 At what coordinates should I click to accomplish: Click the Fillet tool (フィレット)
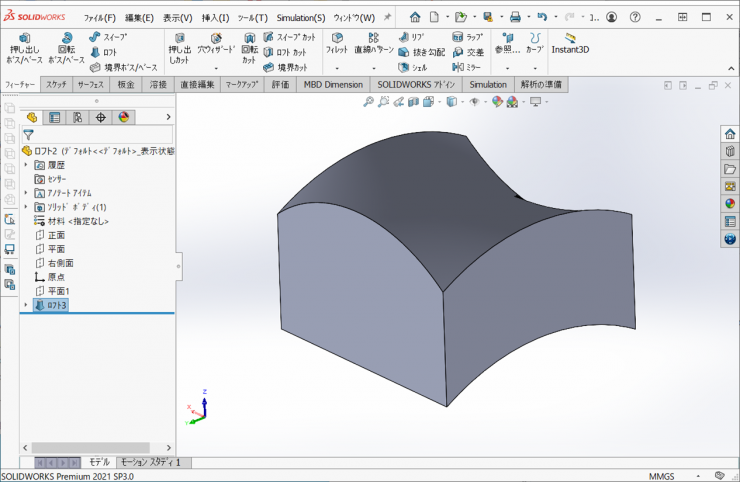click(x=337, y=43)
